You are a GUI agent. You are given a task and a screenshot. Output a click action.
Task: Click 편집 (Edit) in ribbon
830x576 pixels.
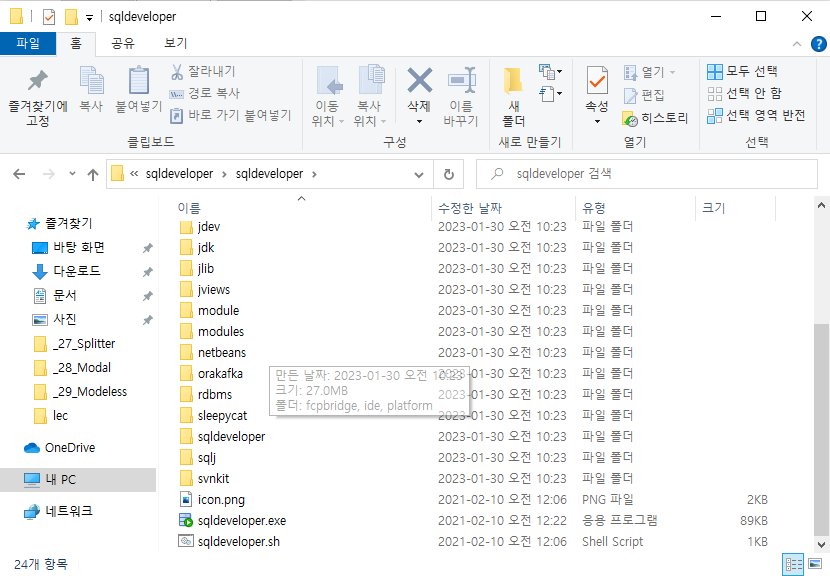coord(644,95)
